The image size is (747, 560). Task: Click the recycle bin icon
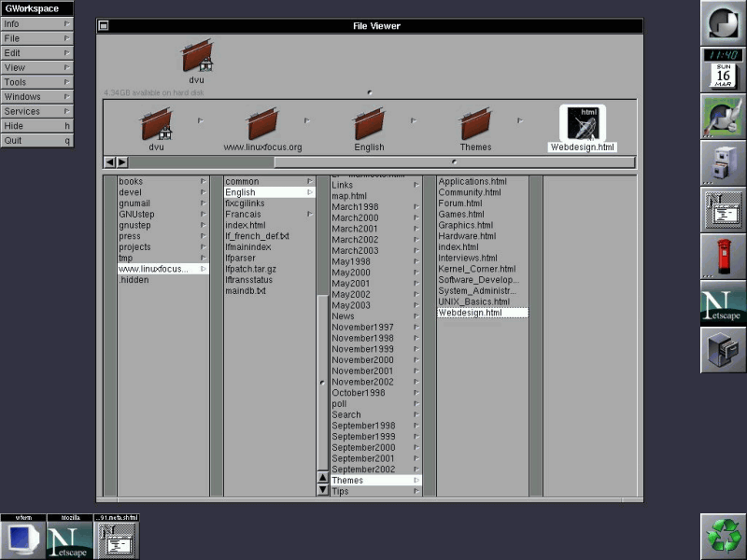(x=724, y=536)
